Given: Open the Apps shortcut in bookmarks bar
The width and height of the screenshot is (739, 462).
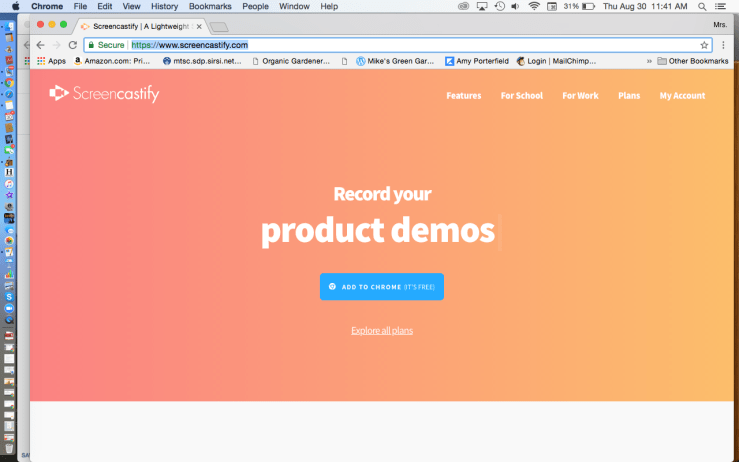Looking at the screenshot, I should [50, 61].
